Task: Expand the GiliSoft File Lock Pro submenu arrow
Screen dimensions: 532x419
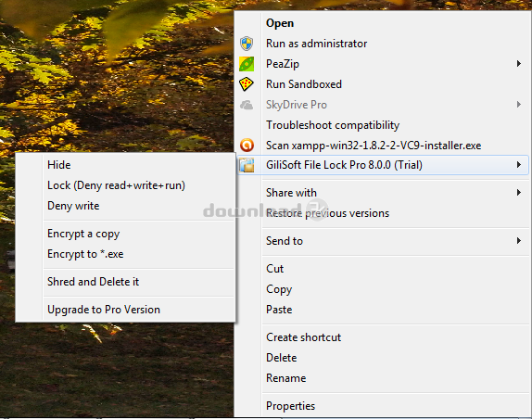Action: (x=518, y=165)
